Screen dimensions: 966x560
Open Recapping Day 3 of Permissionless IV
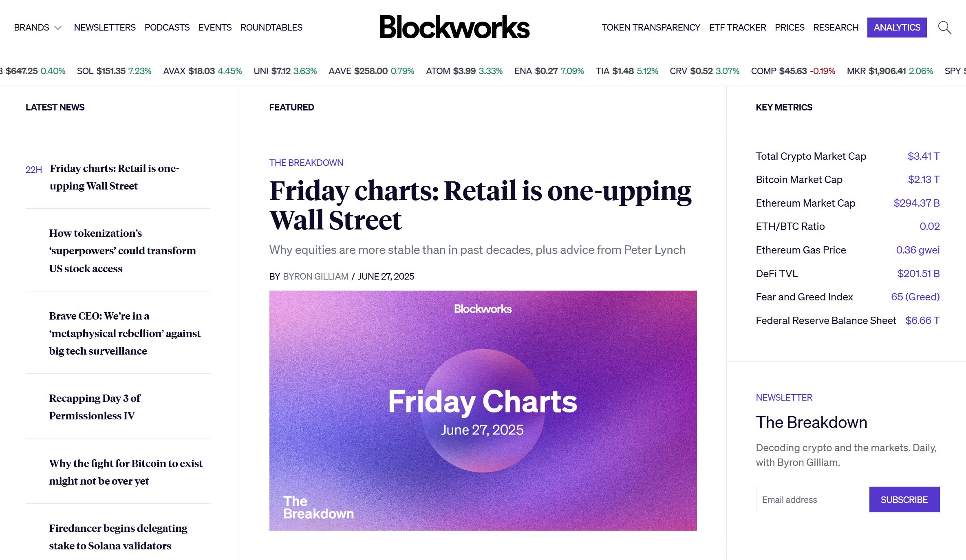pyautogui.click(x=95, y=407)
